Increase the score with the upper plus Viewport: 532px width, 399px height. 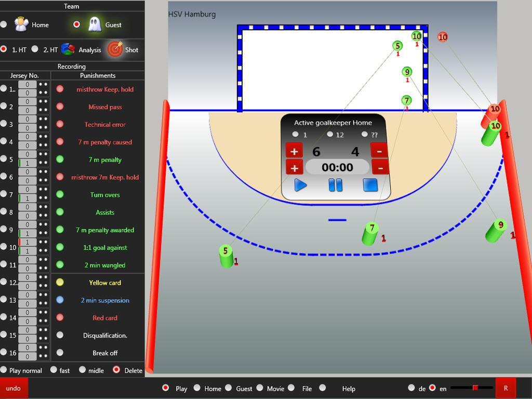[294, 151]
